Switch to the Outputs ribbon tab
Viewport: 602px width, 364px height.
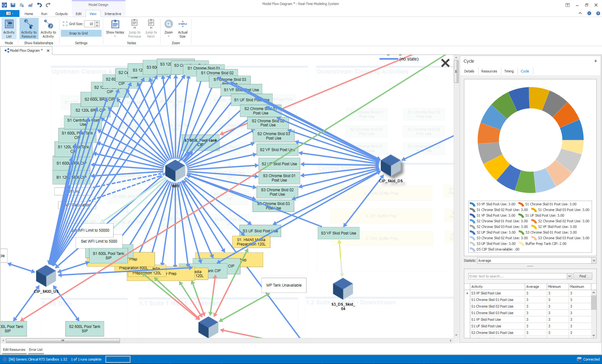click(x=61, y=14)
